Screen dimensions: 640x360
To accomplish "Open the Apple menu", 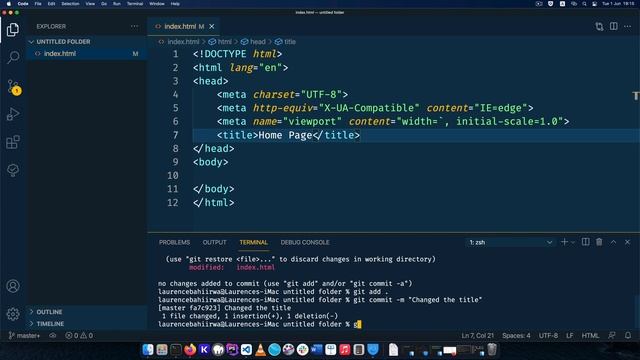I will pyautogui.click(x=9, y=4).
